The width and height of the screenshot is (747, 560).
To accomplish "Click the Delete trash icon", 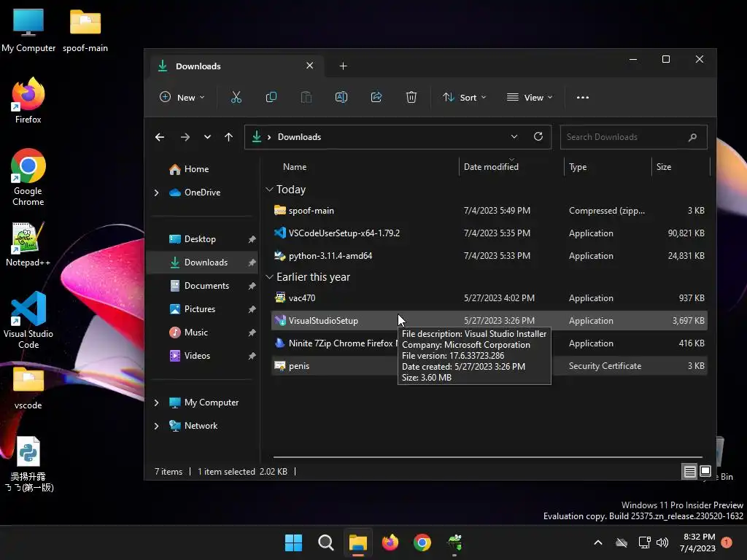I will pos(411,97).
